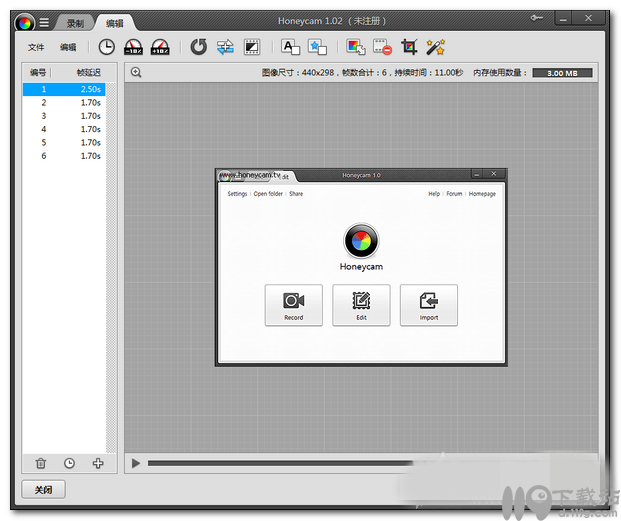Click the 关闭 button
The height and width of the screenshot is (521, 621).
(x=43, y=490)
